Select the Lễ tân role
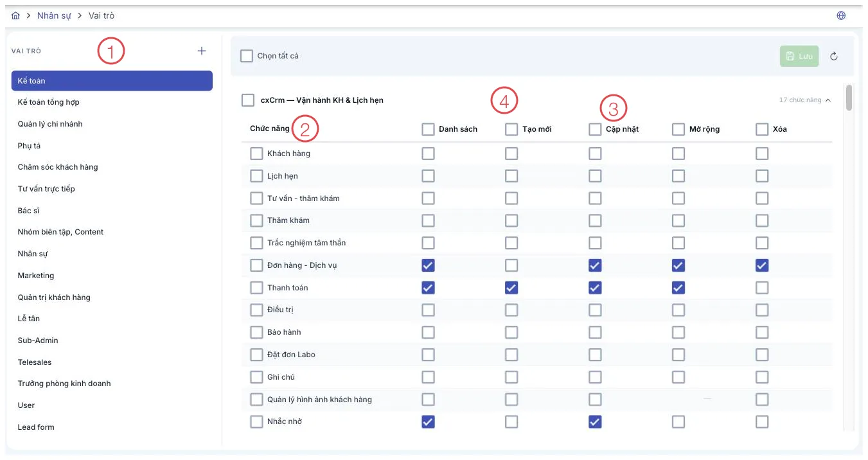This screenshot has width=868, height=460. coord(112,319)
